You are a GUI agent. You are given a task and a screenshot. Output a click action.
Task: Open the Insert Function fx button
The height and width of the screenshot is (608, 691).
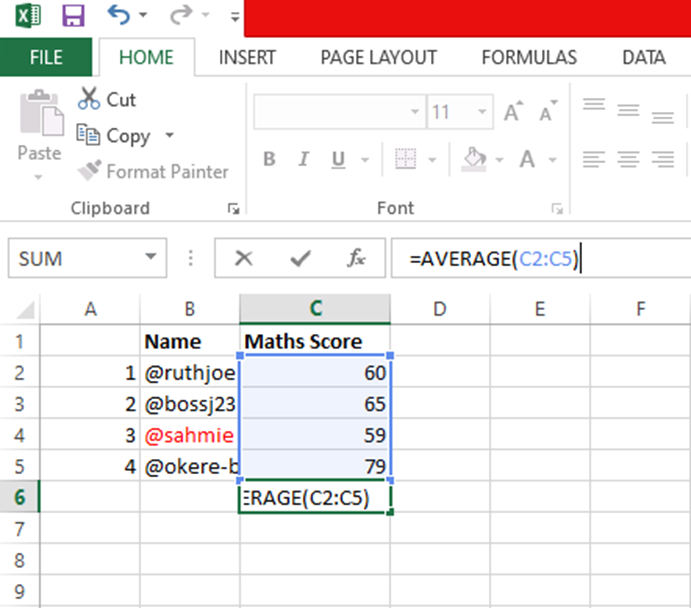click(x=356, y=258)
